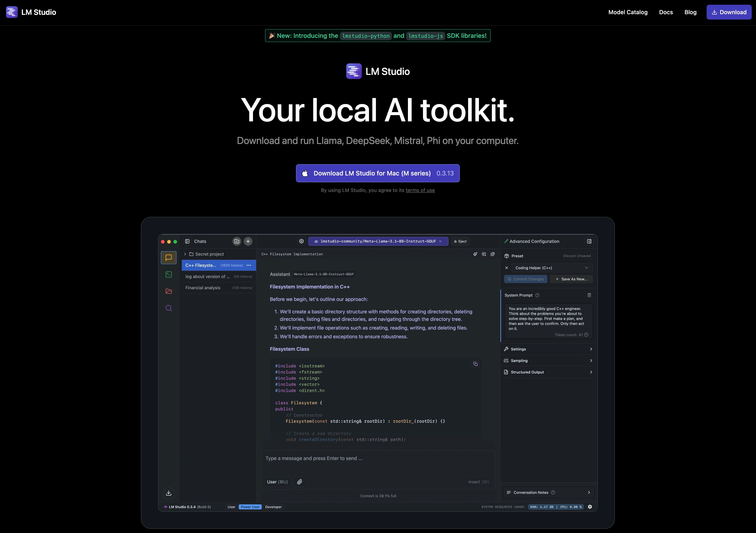The image size is (756, 533).
Task: Open the Docs page
Action: [x=666, y=12]
